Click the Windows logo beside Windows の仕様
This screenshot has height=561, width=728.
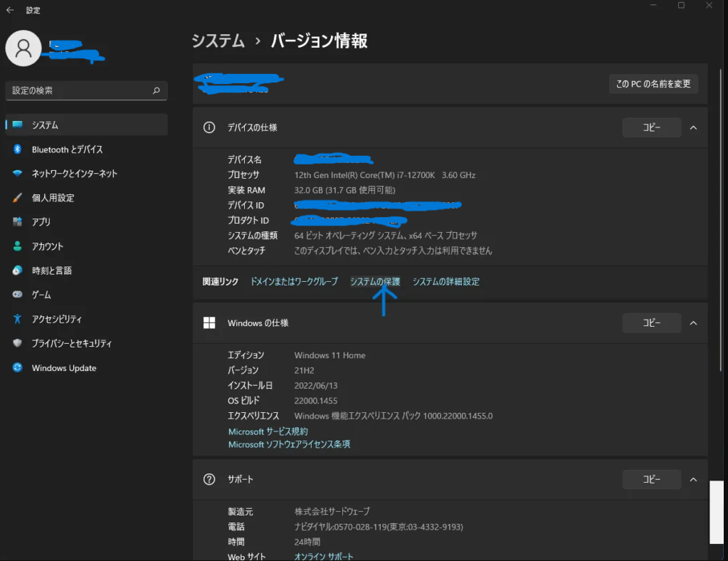tap(209, 323)
